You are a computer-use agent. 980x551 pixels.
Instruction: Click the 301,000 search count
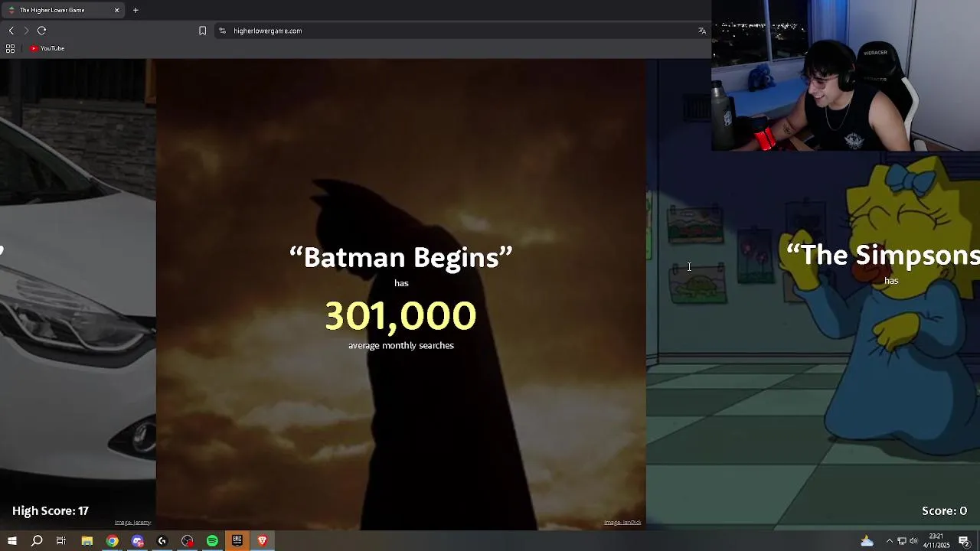coord(400,315)
